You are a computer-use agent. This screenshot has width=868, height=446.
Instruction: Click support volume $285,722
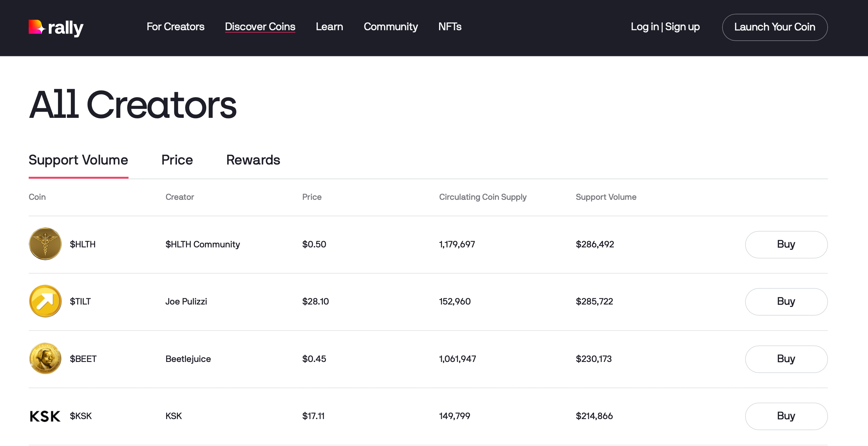pyautogui.click(x=595, y=302)
